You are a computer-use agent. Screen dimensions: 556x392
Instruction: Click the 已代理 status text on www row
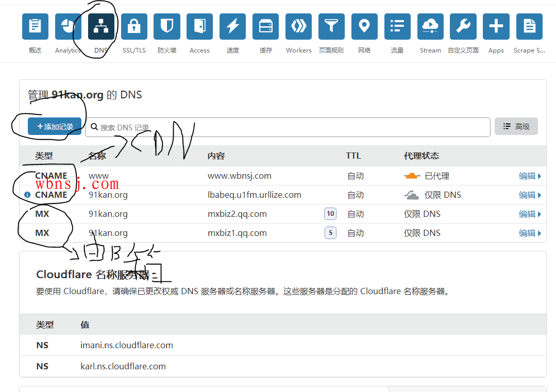tap(437, 176)
